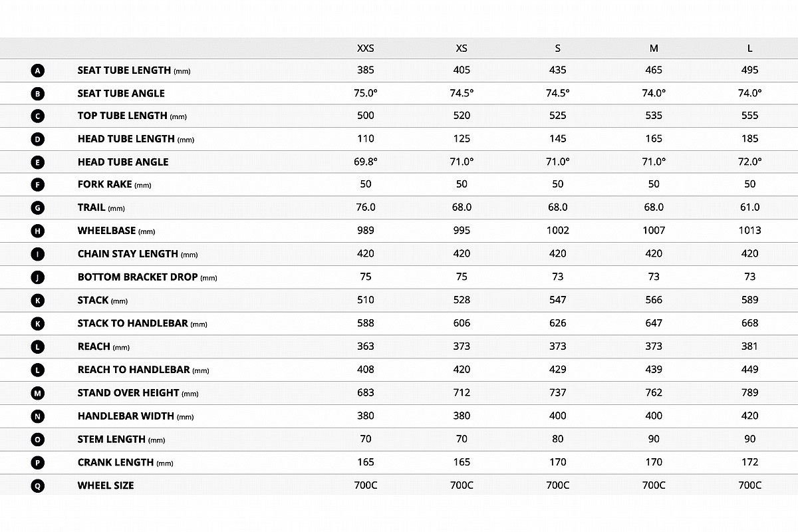Click the 789 stand over height value
Image resolution: width=798 pixels, height=532 pixels.
749,392
